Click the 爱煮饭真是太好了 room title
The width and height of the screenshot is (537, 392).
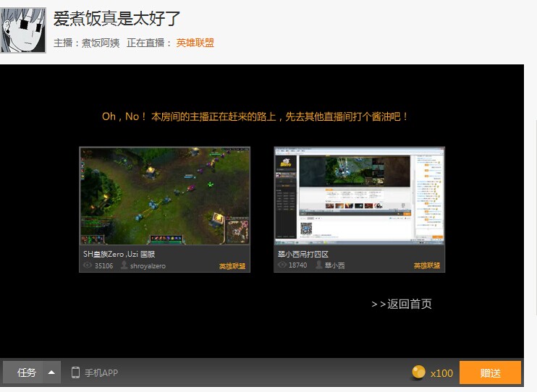click(117, 19)
